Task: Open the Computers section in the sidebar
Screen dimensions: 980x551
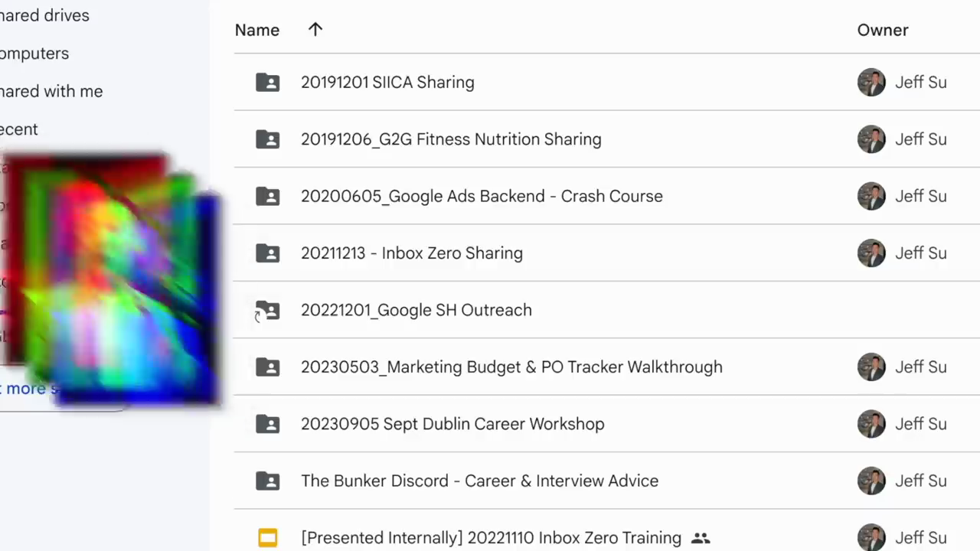Action: (x=34, y=54)
